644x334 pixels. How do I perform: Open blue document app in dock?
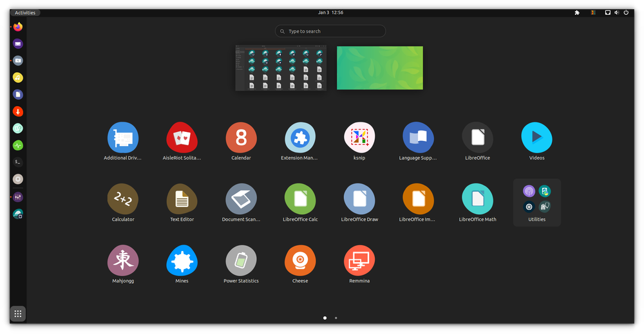[17, 95]
